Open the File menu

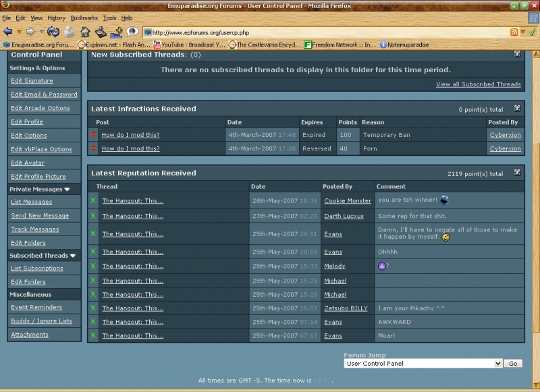[x=7, y=18]
